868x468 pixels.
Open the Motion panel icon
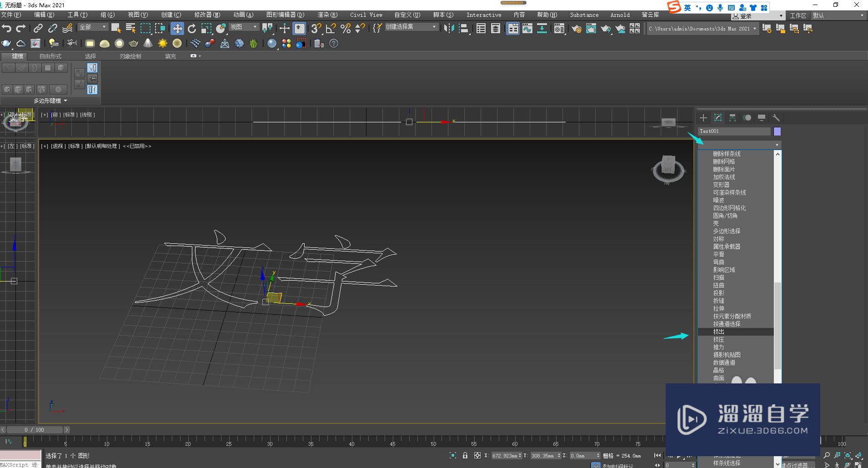(x=747, y=118)
